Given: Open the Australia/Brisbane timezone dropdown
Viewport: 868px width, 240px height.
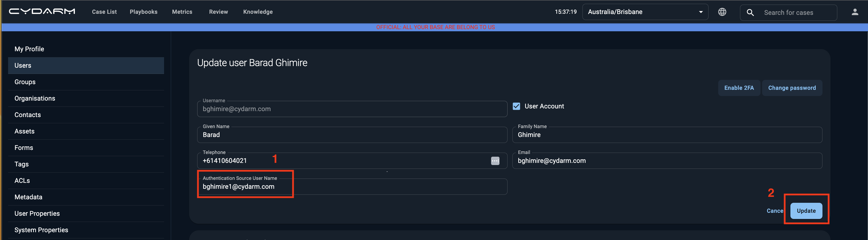Looking at the screenshot, I should pos(645,12).
